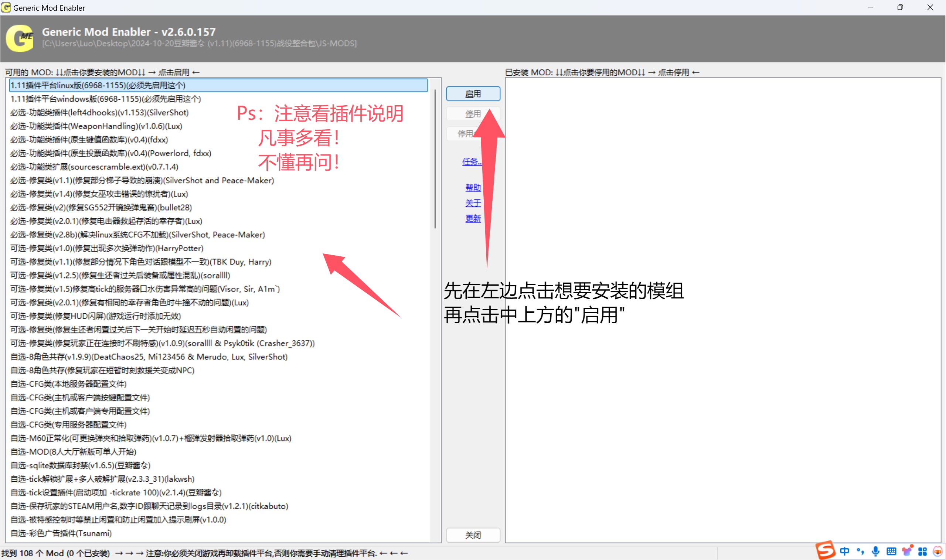
Task: Click the small GME icon in title bar
Action: [6, 7]
